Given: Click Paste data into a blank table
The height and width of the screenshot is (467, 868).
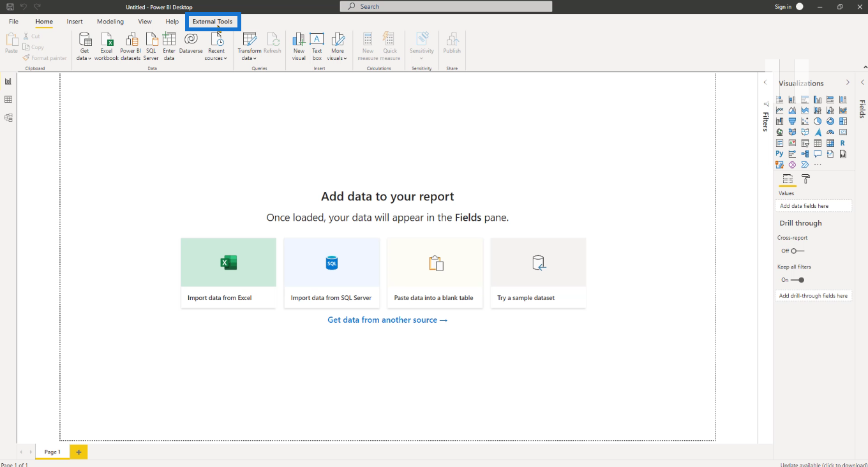Looking at the screenshot, I should [x=435, y=273].
